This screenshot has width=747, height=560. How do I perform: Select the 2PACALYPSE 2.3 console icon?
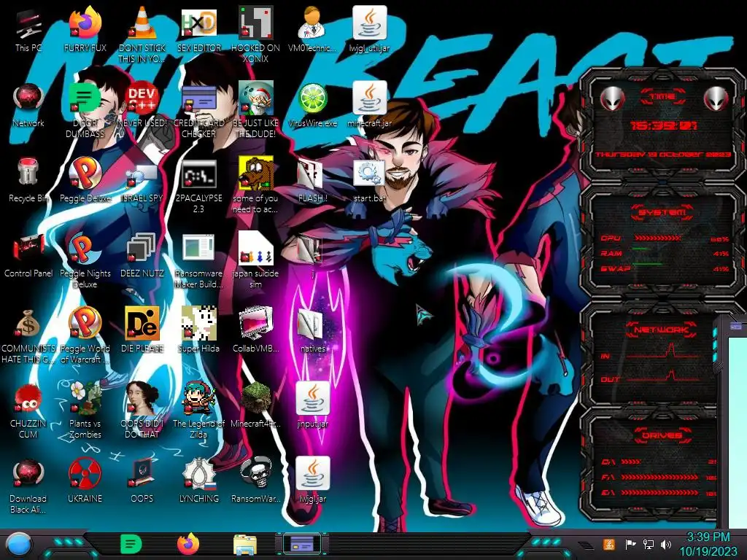pos(198,174)
